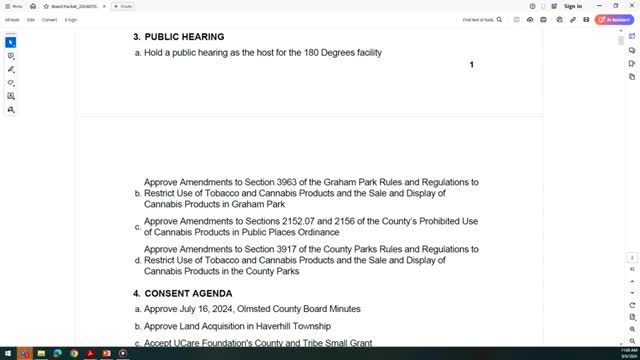
Task: Click the Save to cloud upload icon
Action: (x=530, y=20)
